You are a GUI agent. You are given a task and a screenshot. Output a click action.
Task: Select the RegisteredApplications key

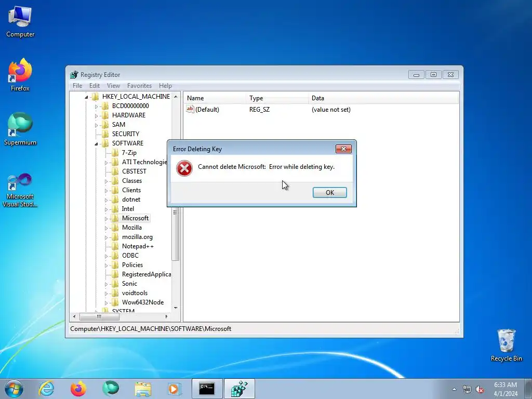146,274
